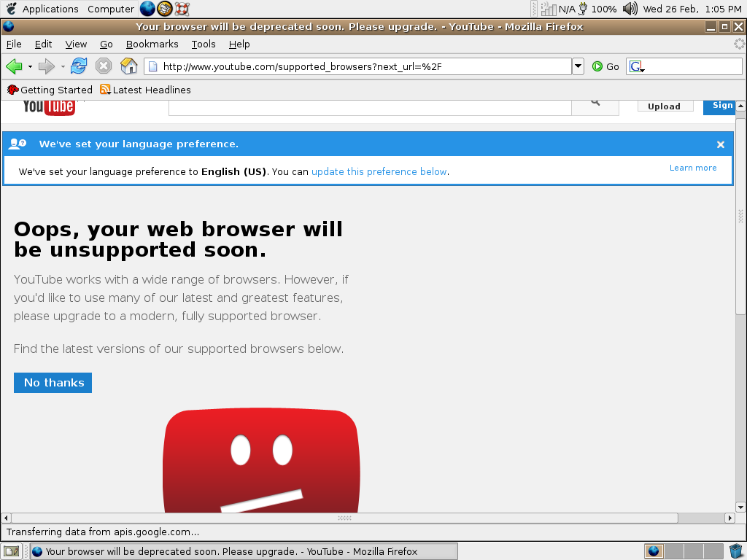Select the Firefox window in the taskbar
The width and height of the screenshot is (747, 560).
[244, 551]
